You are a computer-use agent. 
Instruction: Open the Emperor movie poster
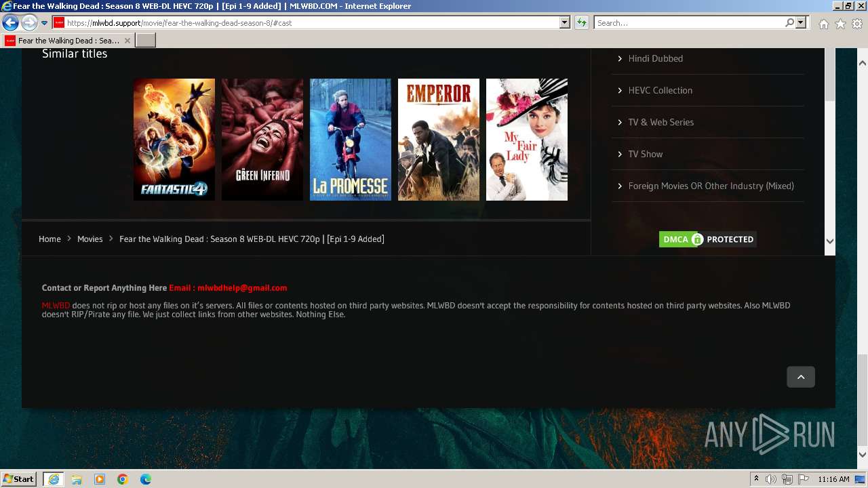click(439, 140)
